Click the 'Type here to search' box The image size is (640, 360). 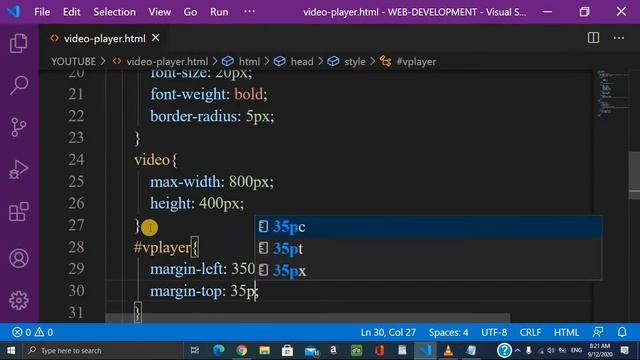[x=102, y=351]
